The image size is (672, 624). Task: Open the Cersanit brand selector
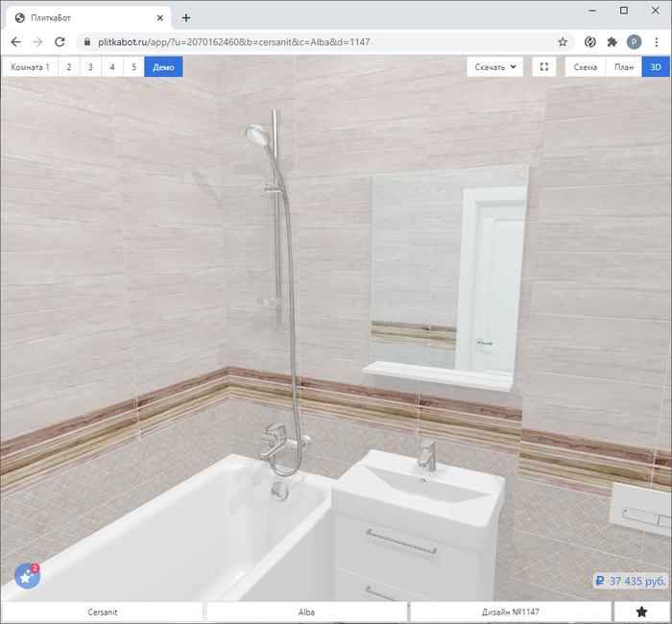[x=103, y=612]
